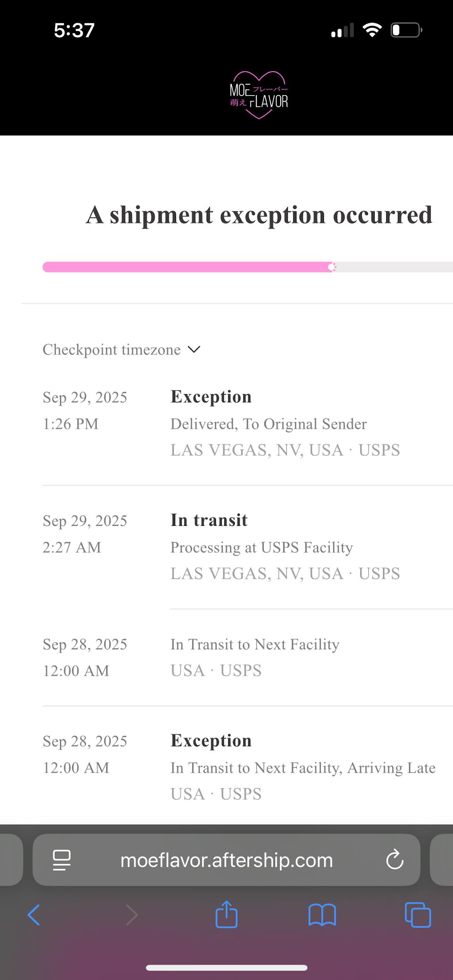The width and height of the screenshot is (453, 980).
Task: Open Safari bookmarks book icon
Action: (x=322, y=915)
